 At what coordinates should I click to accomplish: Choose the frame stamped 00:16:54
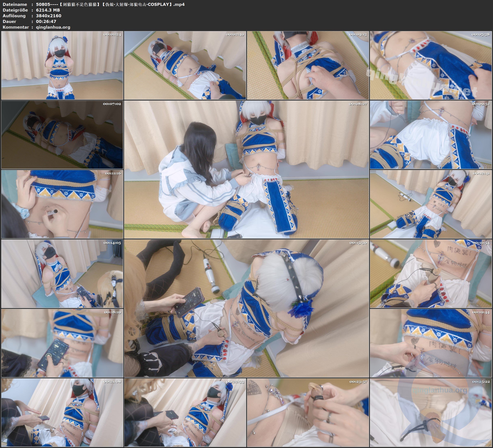[x=431, y=274]
